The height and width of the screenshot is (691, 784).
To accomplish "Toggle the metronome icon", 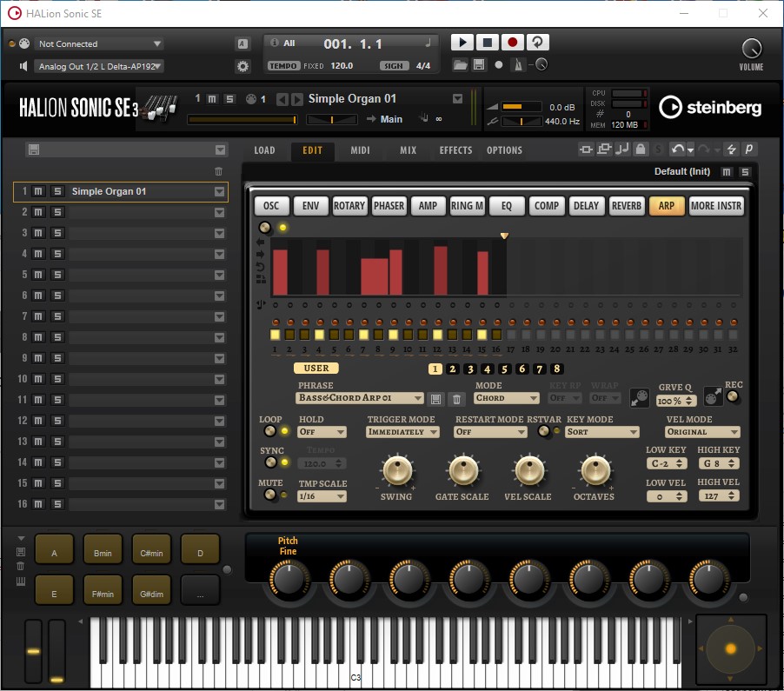I will pyautogui.click(x=519, y=65).
